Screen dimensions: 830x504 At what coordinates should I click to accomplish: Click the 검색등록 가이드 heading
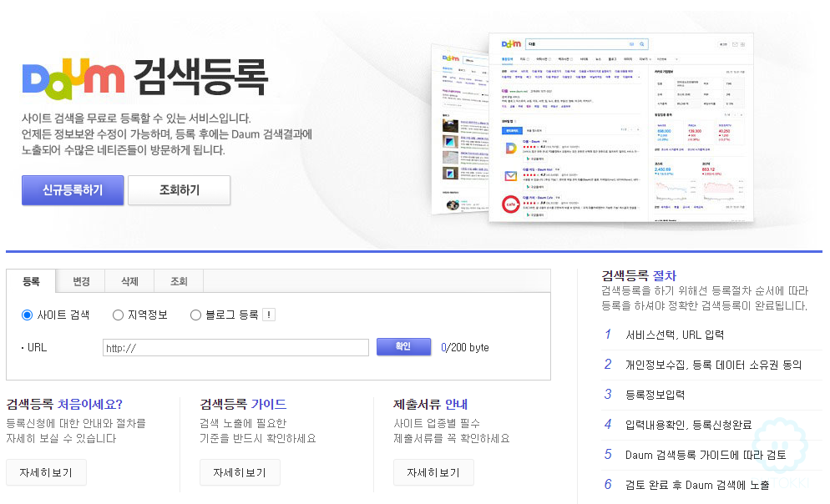pos(243,405)
